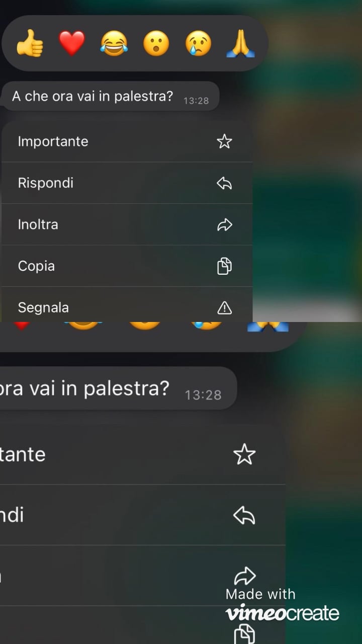React with the crying face emoji
Viewport: 362px width, 644px height.
pyautogui.click(x=199, y=43)
